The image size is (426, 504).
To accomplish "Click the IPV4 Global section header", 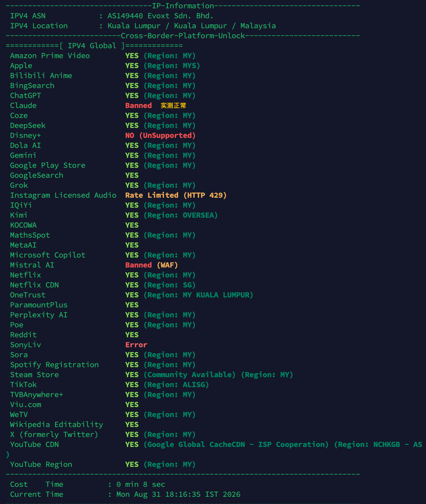I will [94, 46].
